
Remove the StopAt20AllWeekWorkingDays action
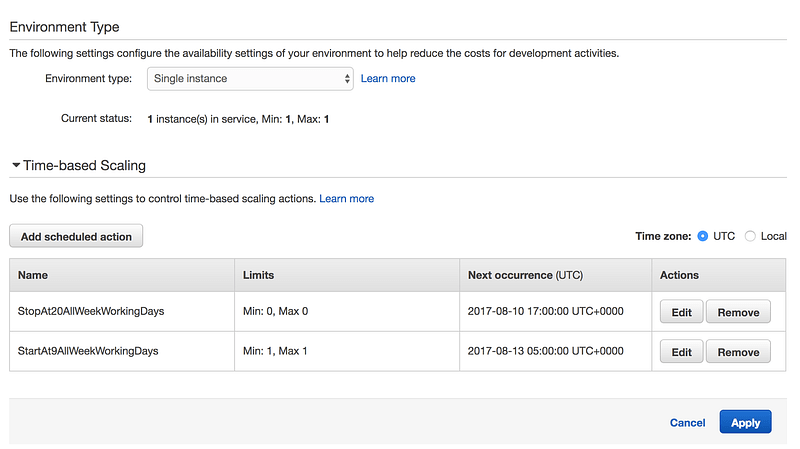tap(738, 312)
